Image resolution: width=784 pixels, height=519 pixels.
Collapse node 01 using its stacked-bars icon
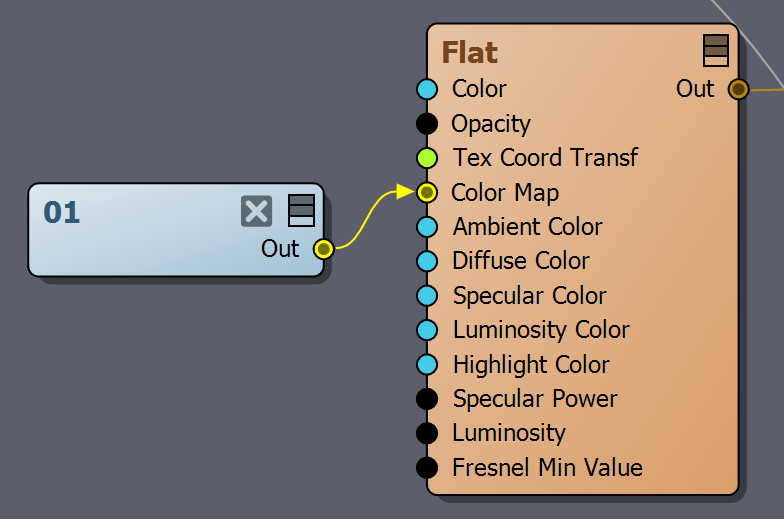302,210
